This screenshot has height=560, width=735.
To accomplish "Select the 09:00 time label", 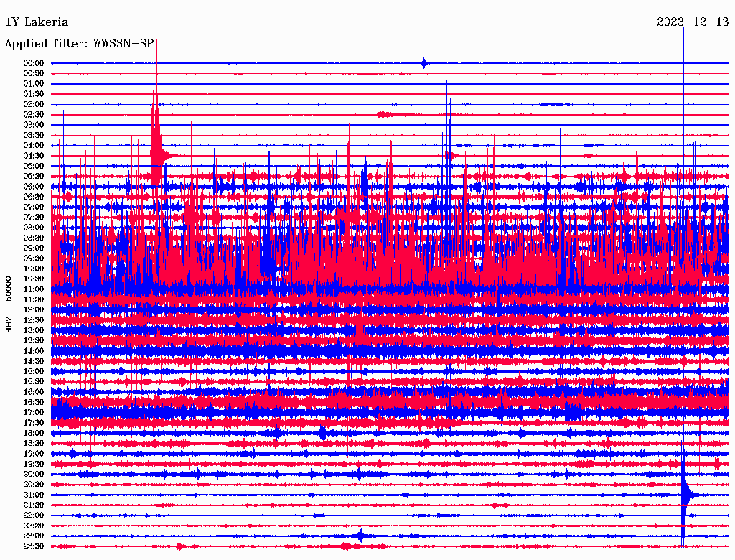I will (34, 248).
